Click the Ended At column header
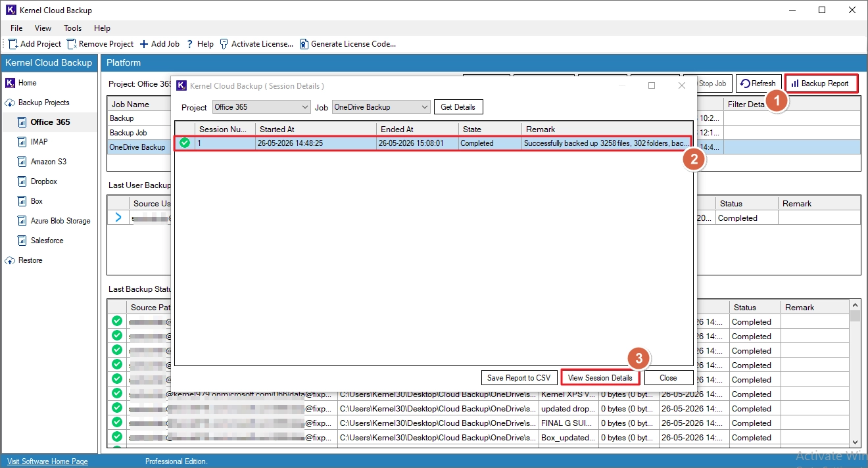This screenshot has height=468, width=868. point(418,129)
